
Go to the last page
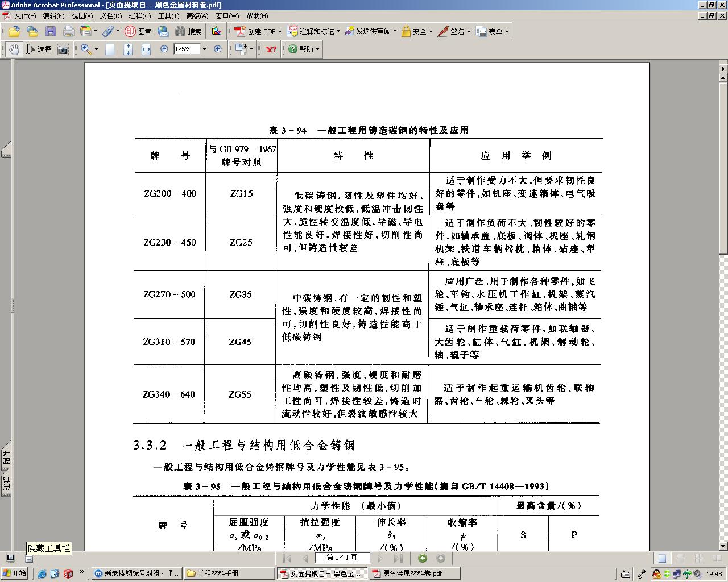coord(398,558)
